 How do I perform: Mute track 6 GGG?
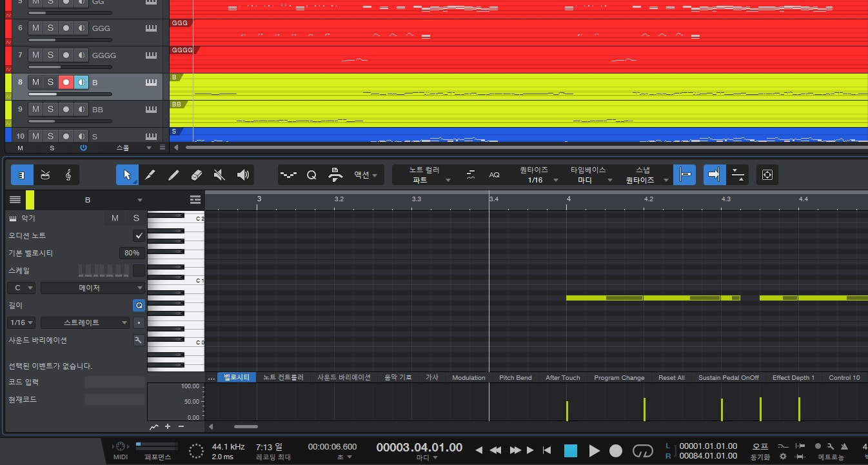(35, 28)
